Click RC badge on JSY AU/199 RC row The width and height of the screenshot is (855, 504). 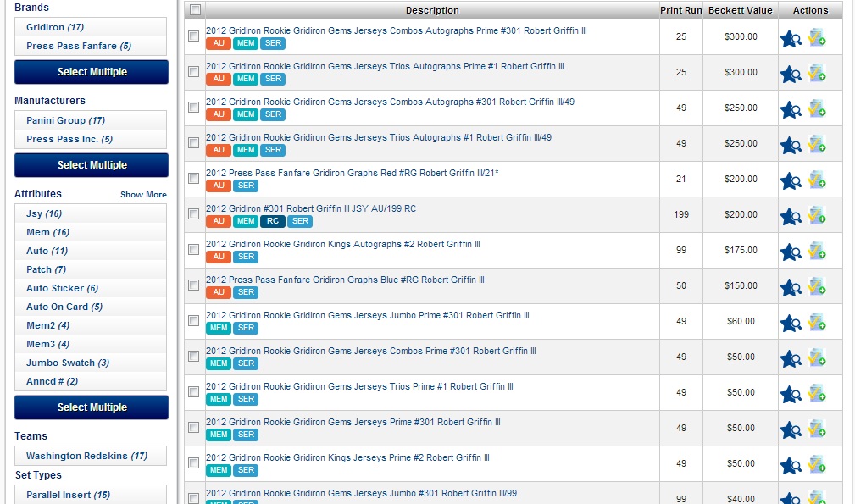click(x=273, y=221)
